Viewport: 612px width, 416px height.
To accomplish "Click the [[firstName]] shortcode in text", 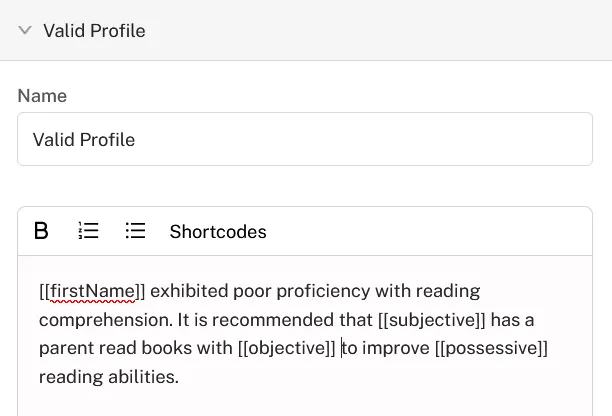I will (92, 291).
